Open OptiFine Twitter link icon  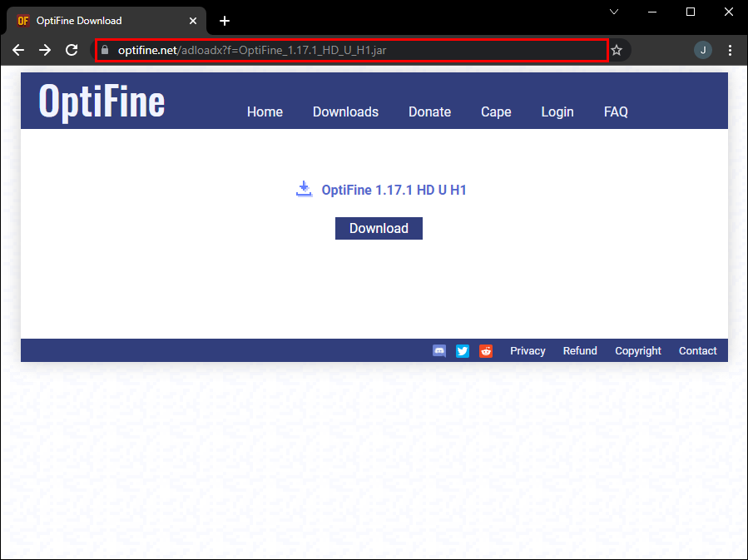[x=463, y=351]
